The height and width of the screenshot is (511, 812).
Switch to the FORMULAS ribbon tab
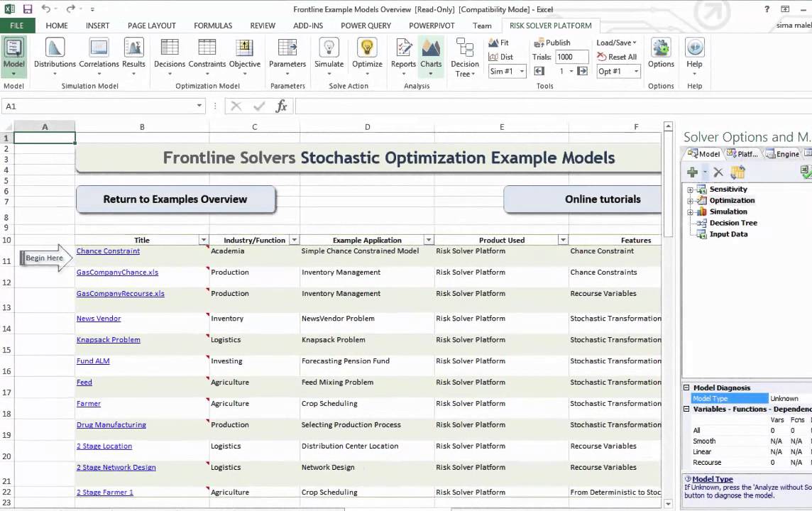click(213, 26)
